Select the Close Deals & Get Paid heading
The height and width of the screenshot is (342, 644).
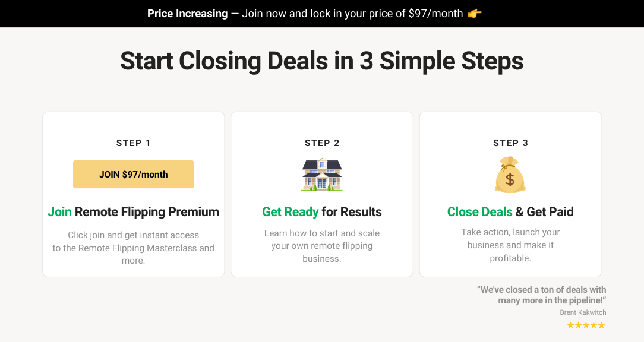pos(510,212)
